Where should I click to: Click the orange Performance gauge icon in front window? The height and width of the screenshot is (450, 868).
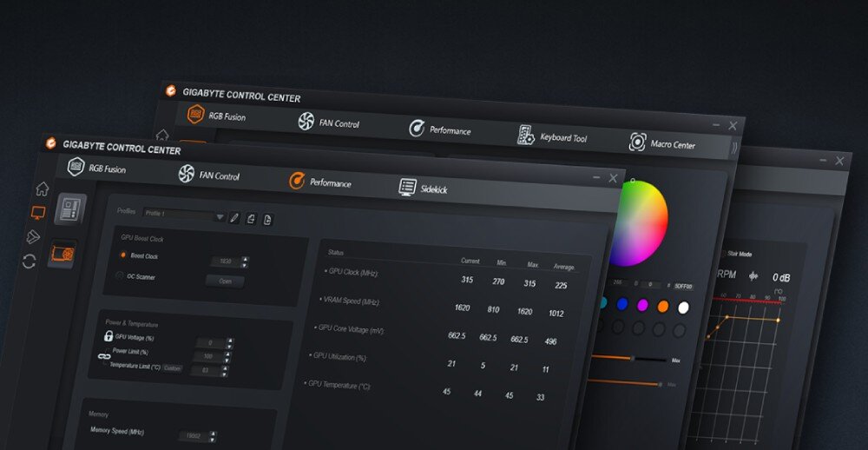point(297,181)
